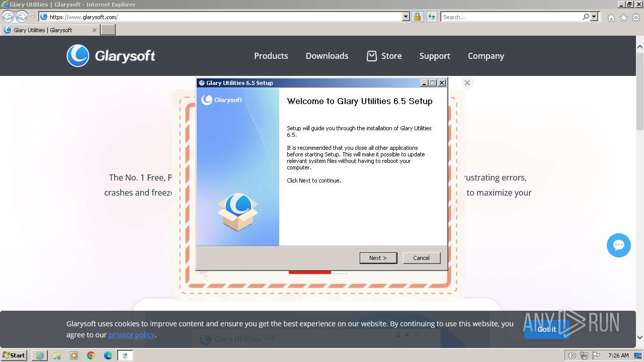Click the Internet Explorer back arrow

click(x=8, y=17)
